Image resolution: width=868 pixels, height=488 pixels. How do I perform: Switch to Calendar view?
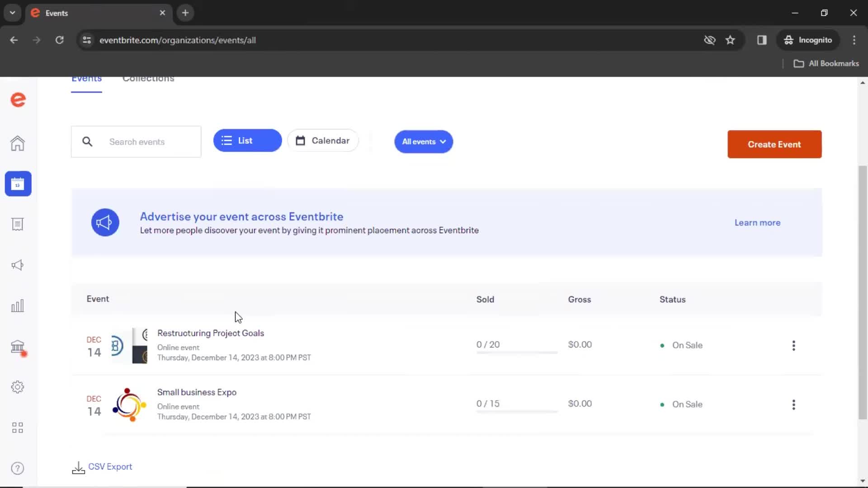(323, 141)
